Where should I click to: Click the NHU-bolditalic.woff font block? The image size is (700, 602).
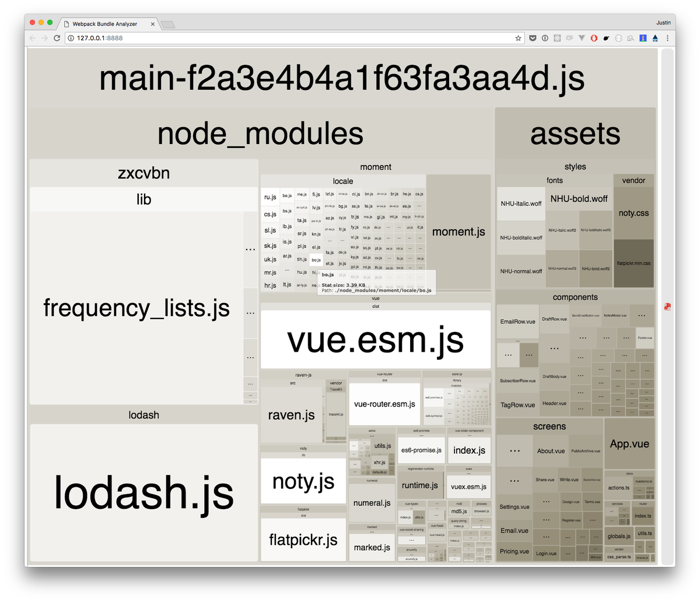tap(521, 237)
